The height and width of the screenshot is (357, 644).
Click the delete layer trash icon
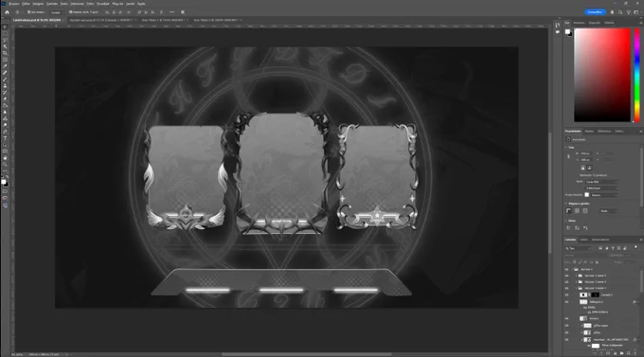635,353
